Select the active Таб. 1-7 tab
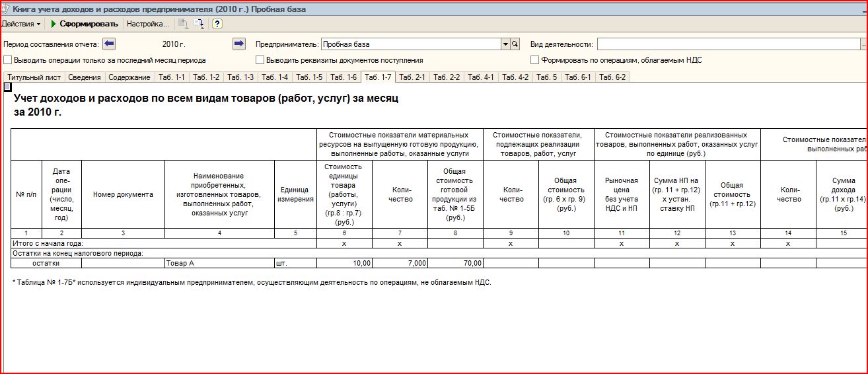Viewport: 868px width, 374px height. [x=378, y=77]
